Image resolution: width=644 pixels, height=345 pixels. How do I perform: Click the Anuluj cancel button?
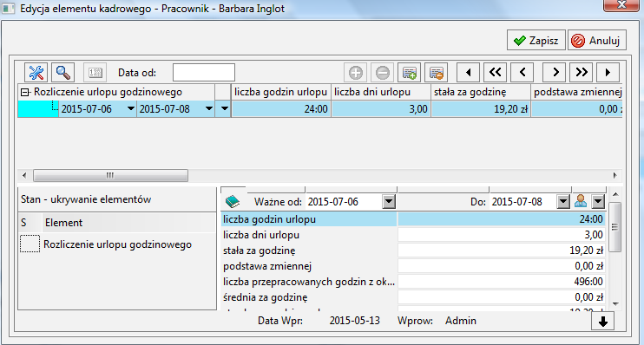[x=597, y=40]
